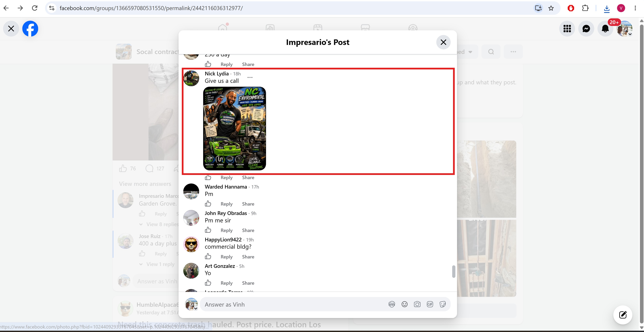This screenshot has width=644, height=332.
Task: Like Nick Lydia's comment
Action: click(208, 177)
